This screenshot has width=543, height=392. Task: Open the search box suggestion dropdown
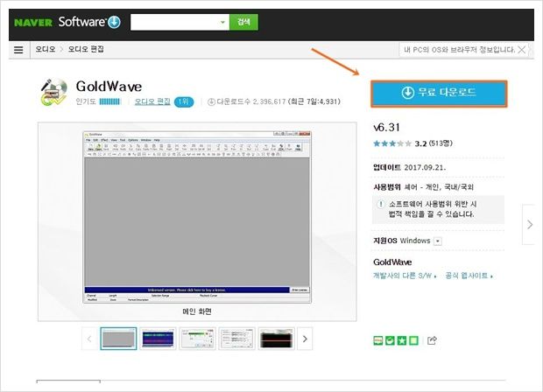point(222,22)
